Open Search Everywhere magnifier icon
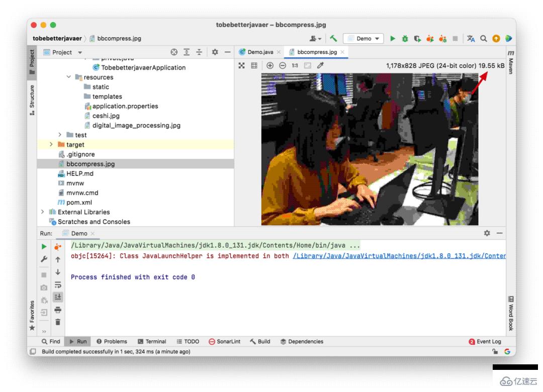The height and width of the screenshot is (392, 543). (484, 38)
